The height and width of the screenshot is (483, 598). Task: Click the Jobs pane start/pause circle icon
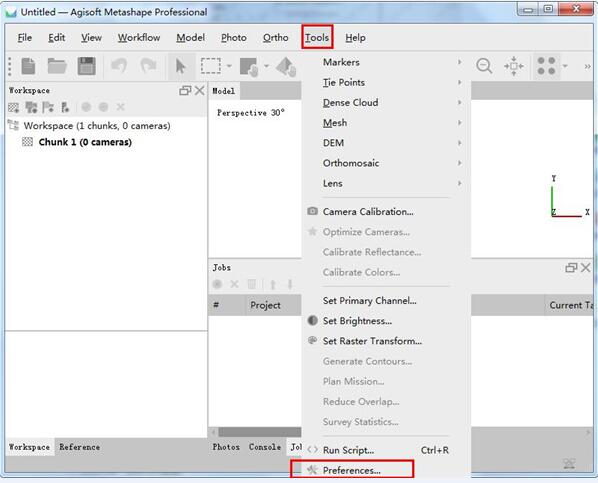pos(217,284)
